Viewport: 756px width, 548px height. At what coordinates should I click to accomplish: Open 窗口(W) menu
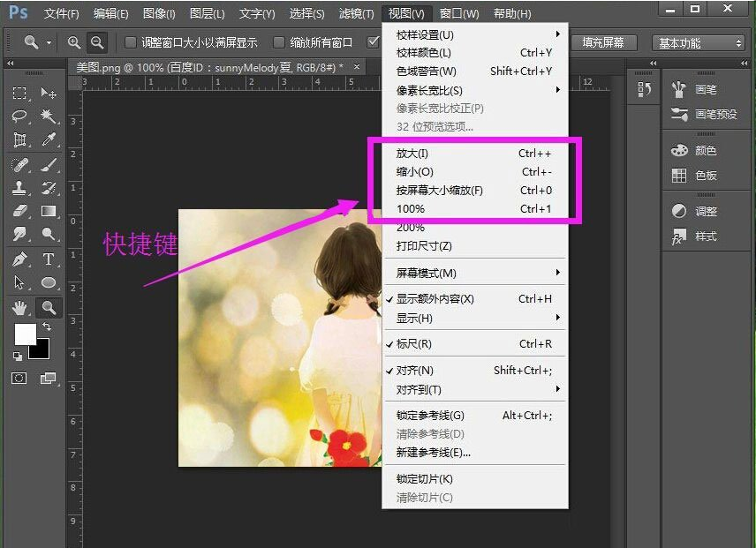(x=459, y=13)
